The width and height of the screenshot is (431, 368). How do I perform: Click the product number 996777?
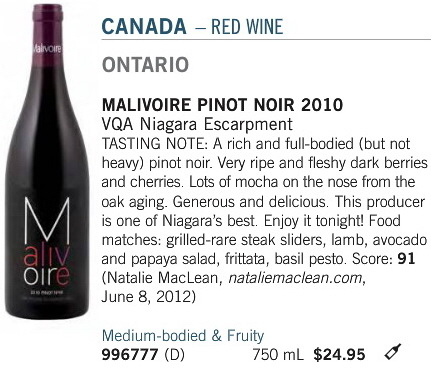pos(130,354)
